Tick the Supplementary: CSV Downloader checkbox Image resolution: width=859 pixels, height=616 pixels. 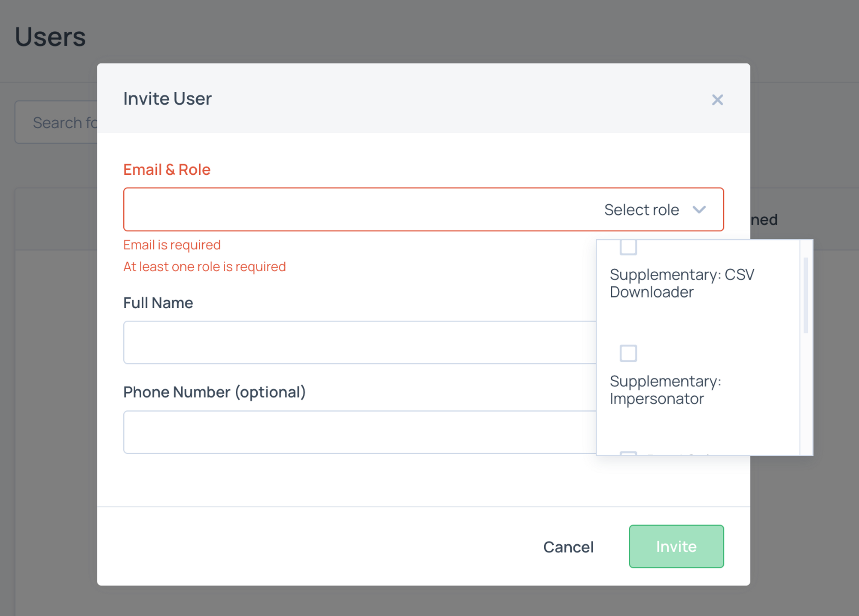(628, 247)
